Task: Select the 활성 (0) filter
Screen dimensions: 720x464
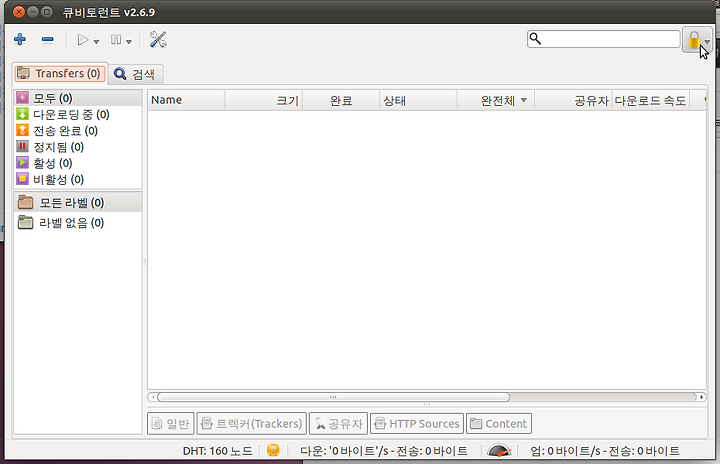Action: coord(77,163)
